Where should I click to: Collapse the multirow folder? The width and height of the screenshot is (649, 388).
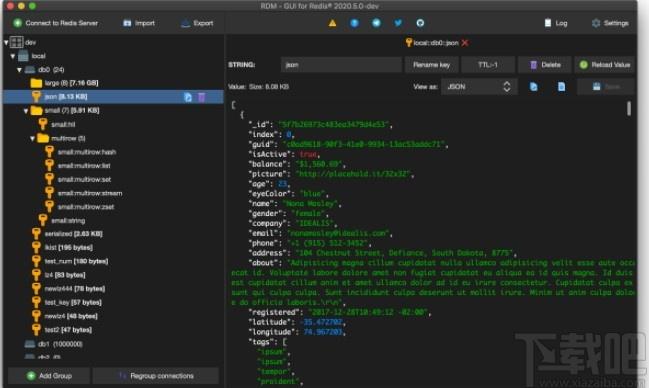pos(33,138)
